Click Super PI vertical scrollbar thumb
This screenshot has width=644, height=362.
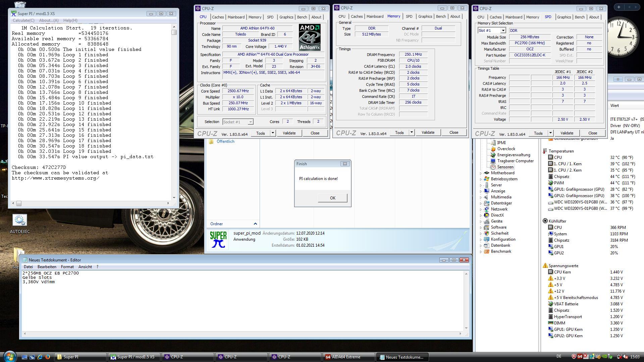pyautogui.click(x=174, y=33)
